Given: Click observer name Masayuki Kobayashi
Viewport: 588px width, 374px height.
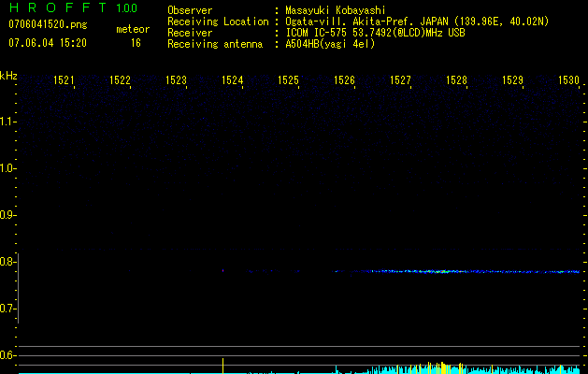Looking at the screenshot, I should (336, 10).
